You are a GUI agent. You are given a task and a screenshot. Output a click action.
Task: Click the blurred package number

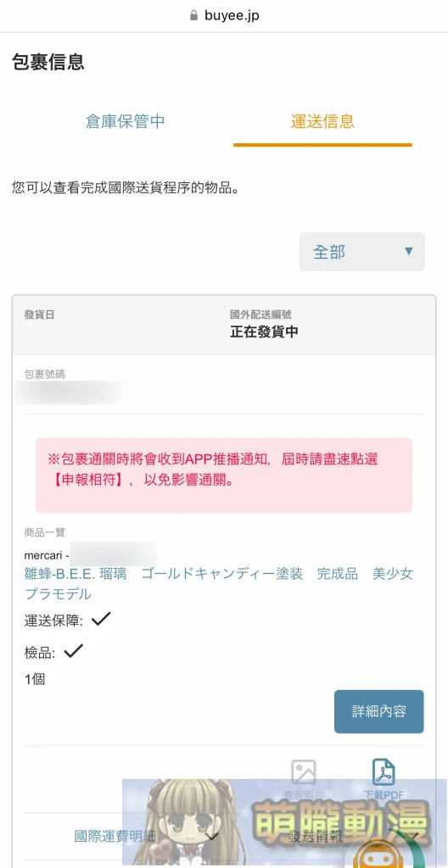coord(71,392)
